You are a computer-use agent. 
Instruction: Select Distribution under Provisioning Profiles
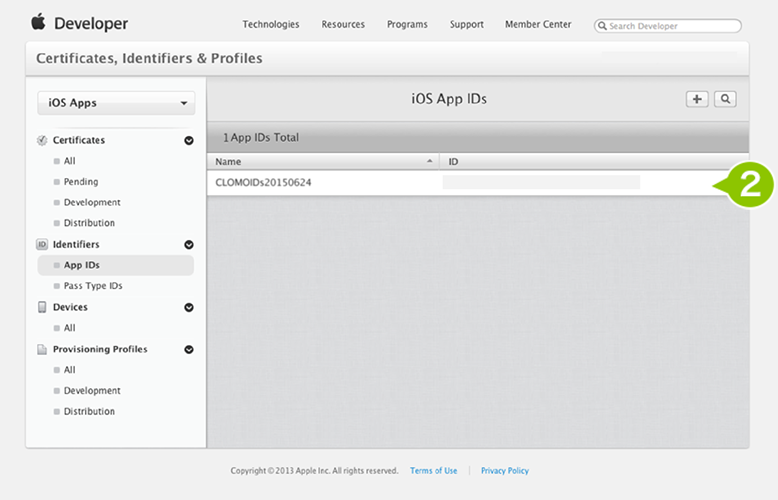click(x=89, y=412)
